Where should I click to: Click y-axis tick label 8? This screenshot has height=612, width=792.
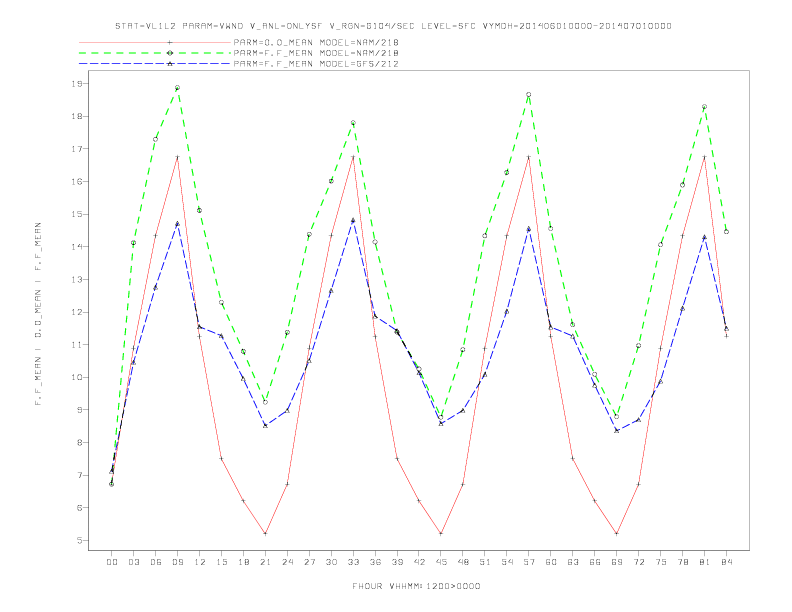[79, 443]
